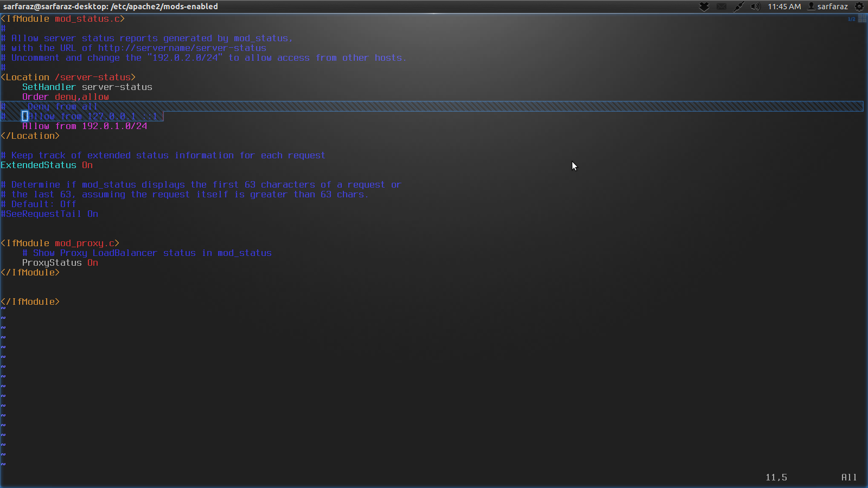Screen dimensions: 868x488
Task: Click the 'Determine if mod_status displays' comment
Action: [201, 185]
